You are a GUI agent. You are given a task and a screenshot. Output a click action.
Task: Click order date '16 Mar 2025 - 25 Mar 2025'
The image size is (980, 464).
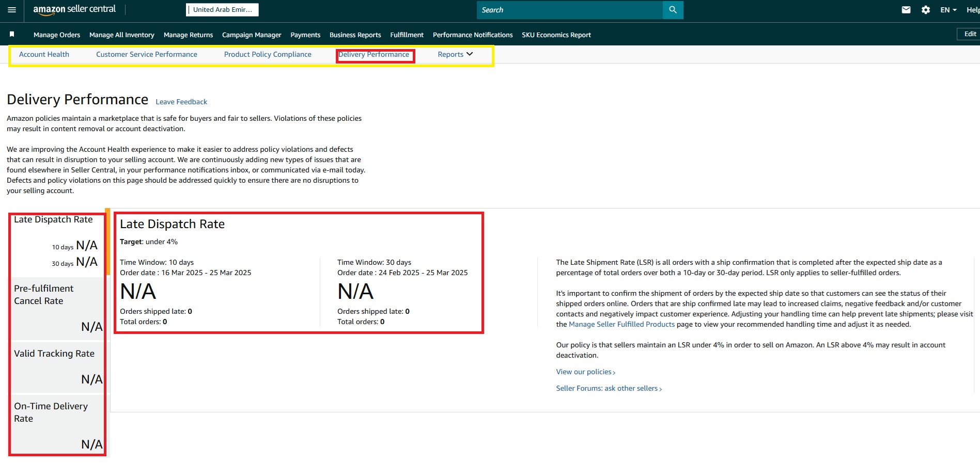tap(206, 273)
